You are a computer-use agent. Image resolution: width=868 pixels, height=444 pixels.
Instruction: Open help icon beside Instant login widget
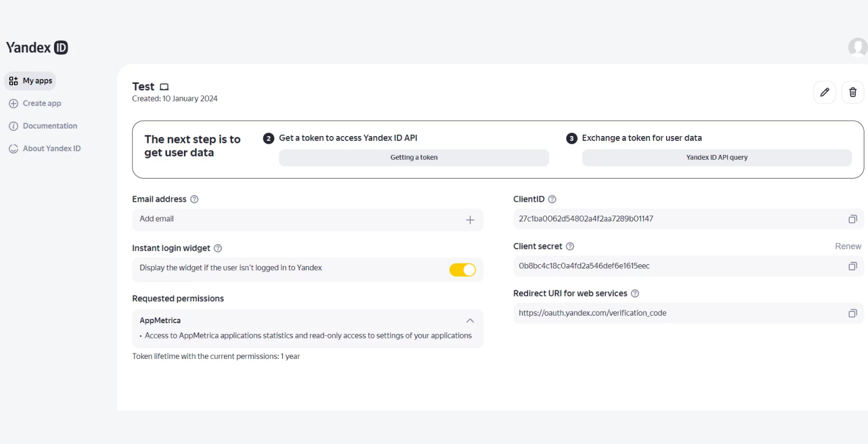click(218, 248)
